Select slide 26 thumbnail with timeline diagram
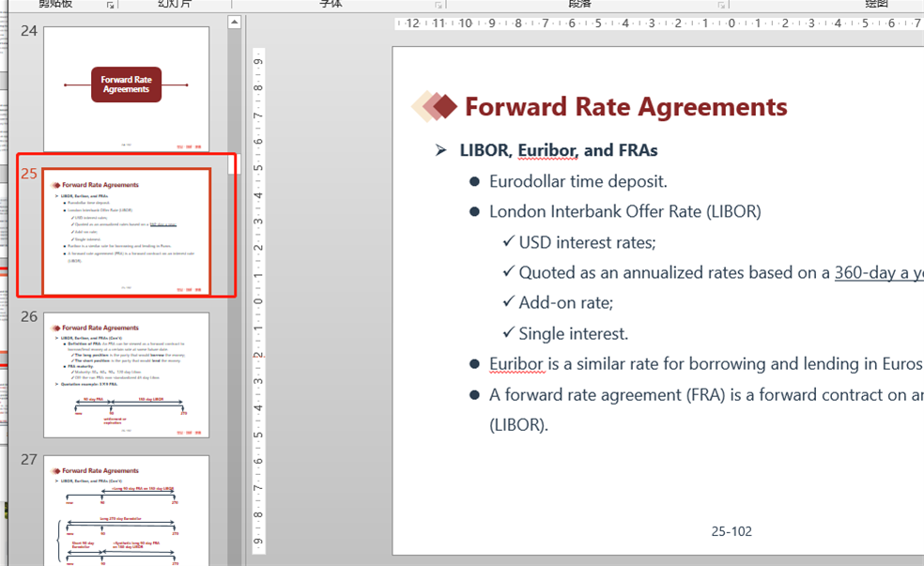924x566 pixels. point(126,375)
